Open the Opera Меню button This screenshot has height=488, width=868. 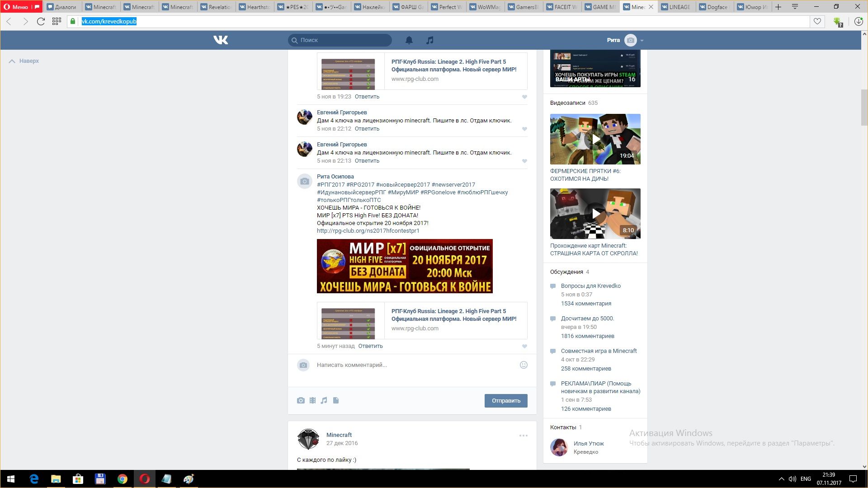pos(16,7)
